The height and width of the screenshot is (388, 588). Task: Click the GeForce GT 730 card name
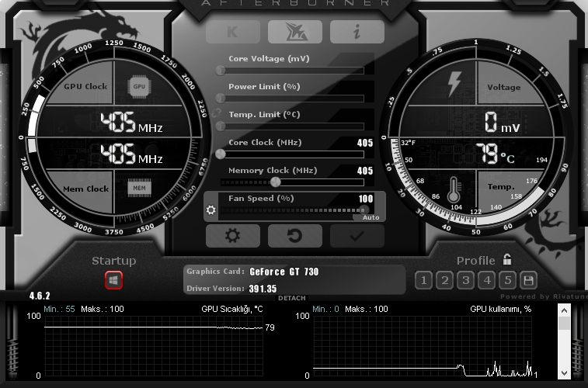pos(284,272)
